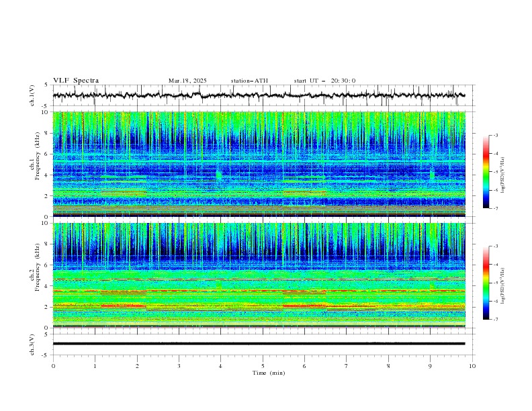
Task: Click the ch.1 spectrogram color scale bar
Action: (486, 171)
